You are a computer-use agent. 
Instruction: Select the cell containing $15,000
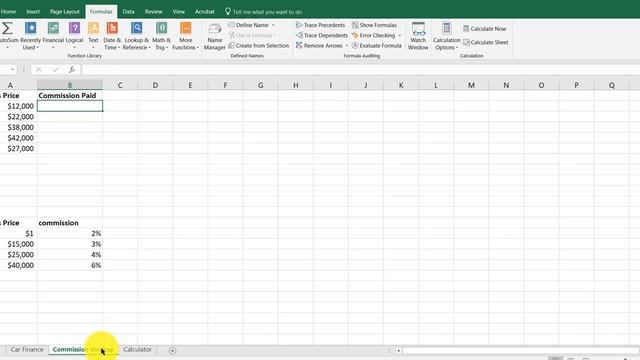[x=18, y=244]
